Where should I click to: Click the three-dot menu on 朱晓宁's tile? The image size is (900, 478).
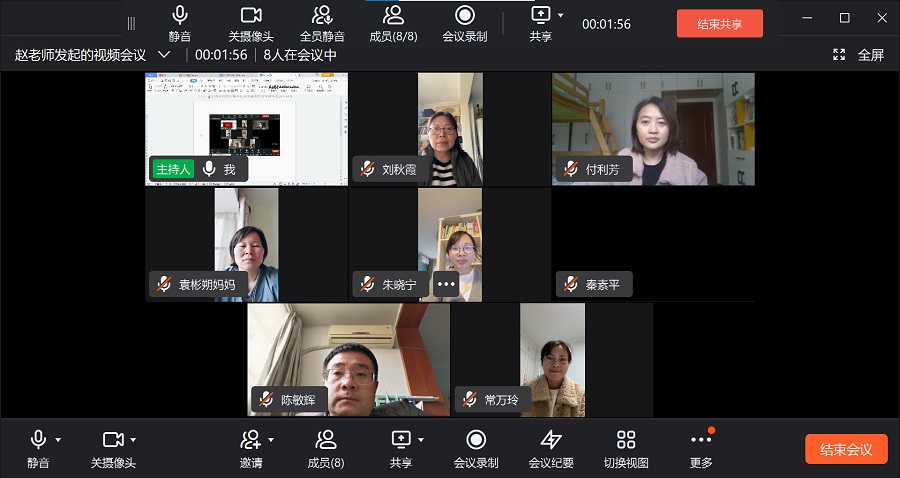pos(446,284)
